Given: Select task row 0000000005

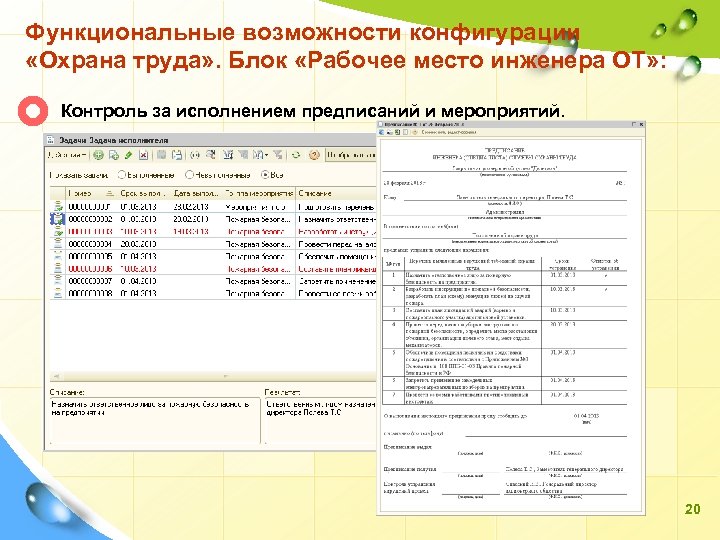Looking at the screenshot, I should 213,257.
